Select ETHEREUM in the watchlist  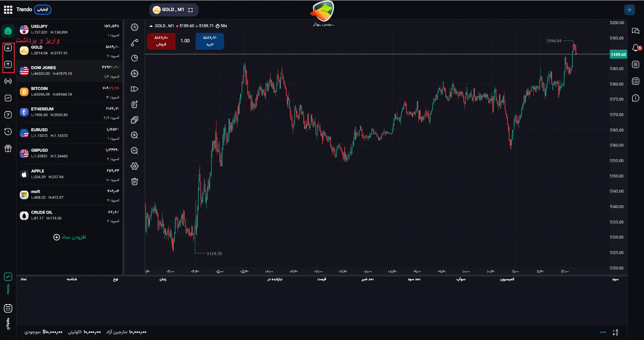tap(69, 112)
